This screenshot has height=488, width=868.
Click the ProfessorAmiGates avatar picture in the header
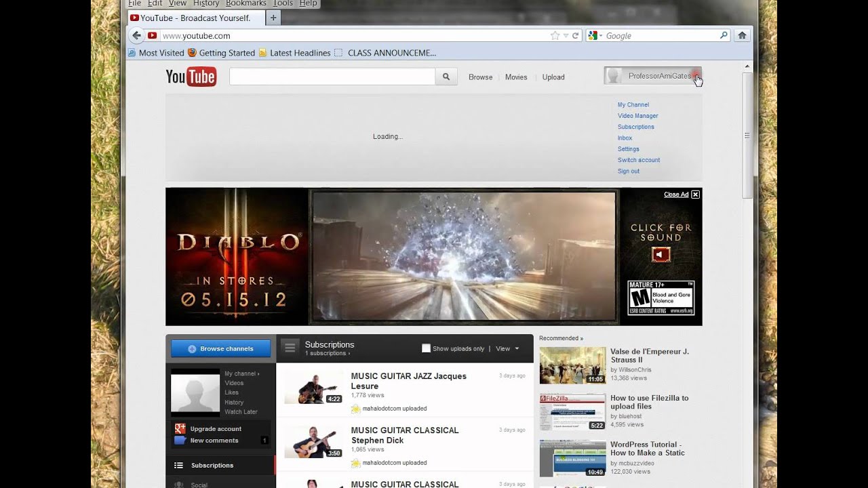614,76
